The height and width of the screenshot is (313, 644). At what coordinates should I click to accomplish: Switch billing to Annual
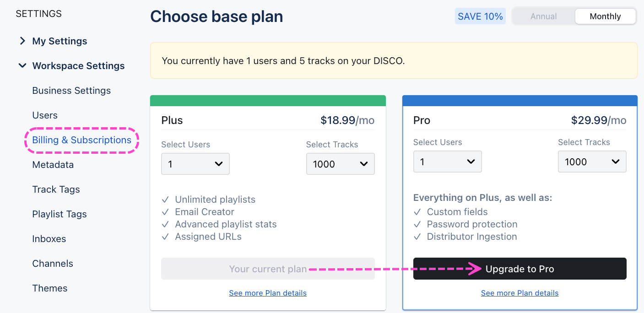[x=543, y=16]
